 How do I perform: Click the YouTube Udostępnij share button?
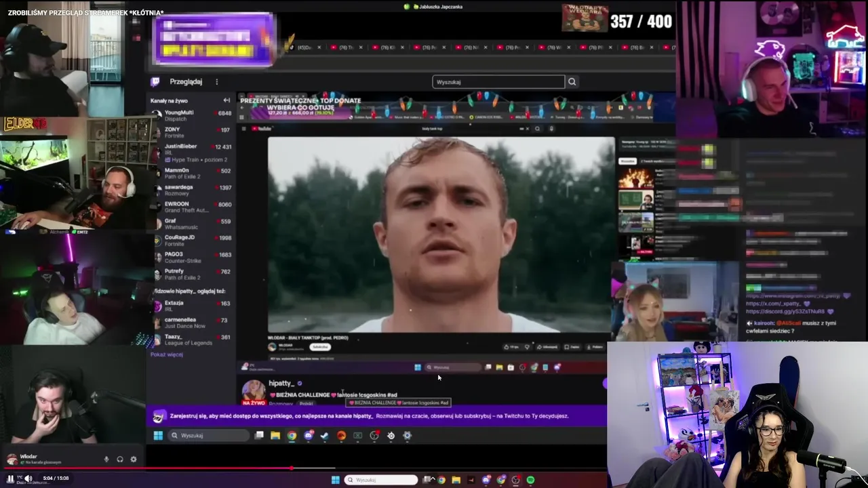click(x=547, y=347)
